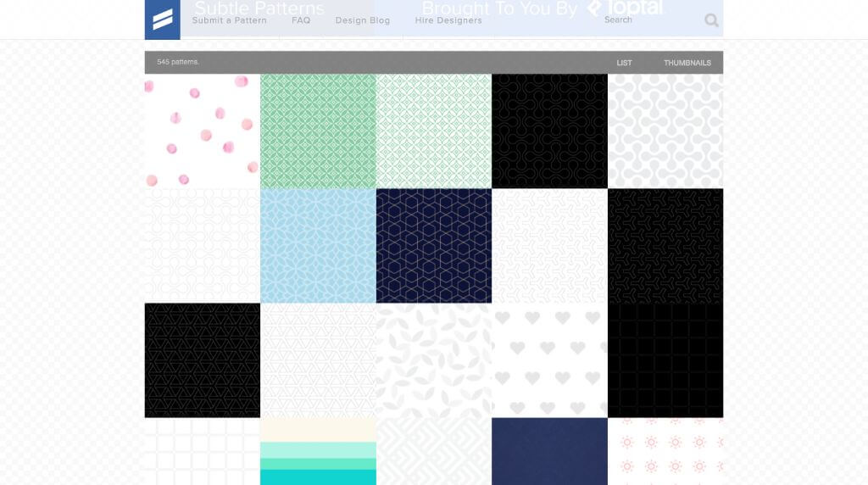The image size is (868, 485).
Task: Choose the solid navy blue textured pattern
Action: click(x=549, y=452)
